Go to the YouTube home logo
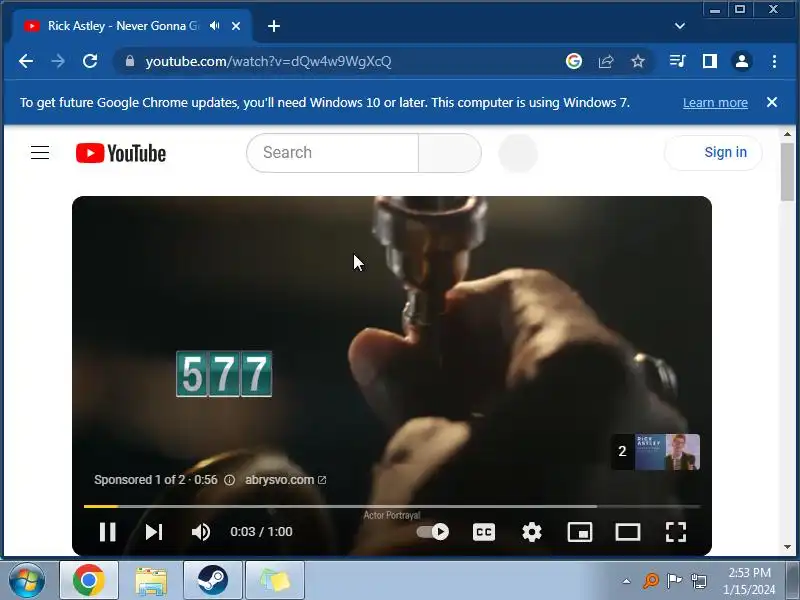Image resolution: width=800 pixels, height=600 pixels. coord(121,153)
